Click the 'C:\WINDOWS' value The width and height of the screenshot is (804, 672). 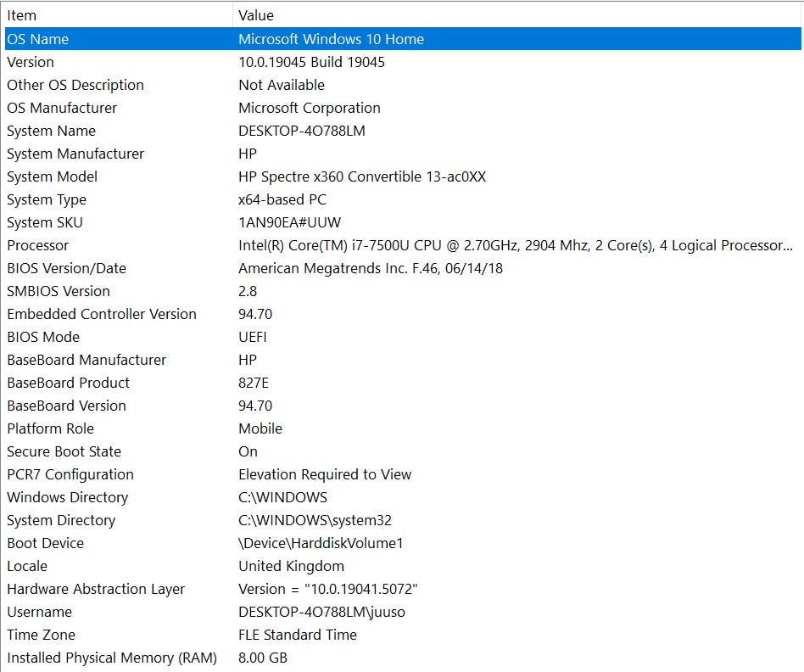tap(283, 497)
